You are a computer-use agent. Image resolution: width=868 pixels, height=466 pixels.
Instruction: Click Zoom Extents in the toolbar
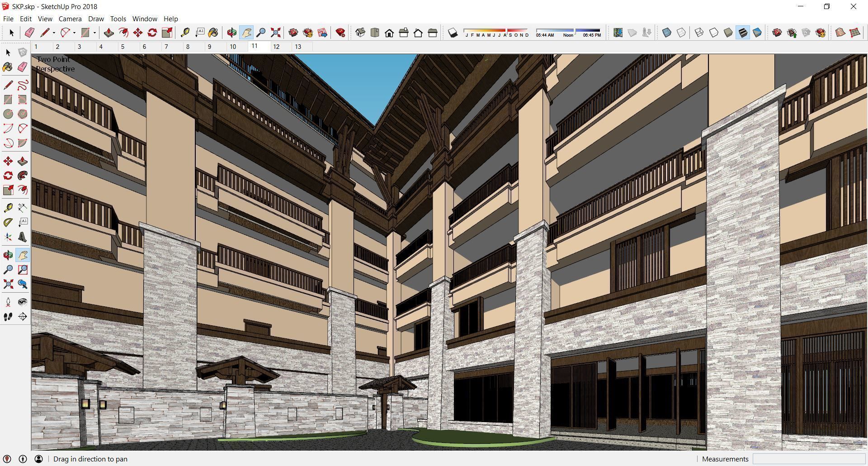click(276, 32)
